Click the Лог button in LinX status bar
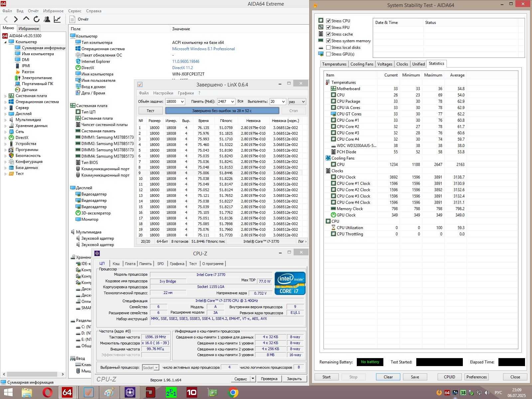The height and width of the screenshot is (399, 532). tap(302, 241)
